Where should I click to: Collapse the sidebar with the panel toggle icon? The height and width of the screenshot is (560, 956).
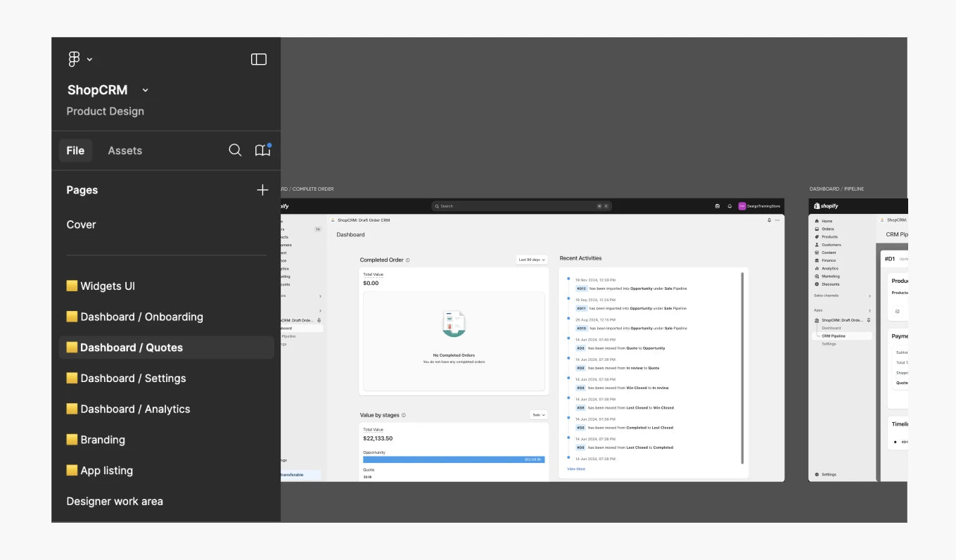[x=259, y=60]
